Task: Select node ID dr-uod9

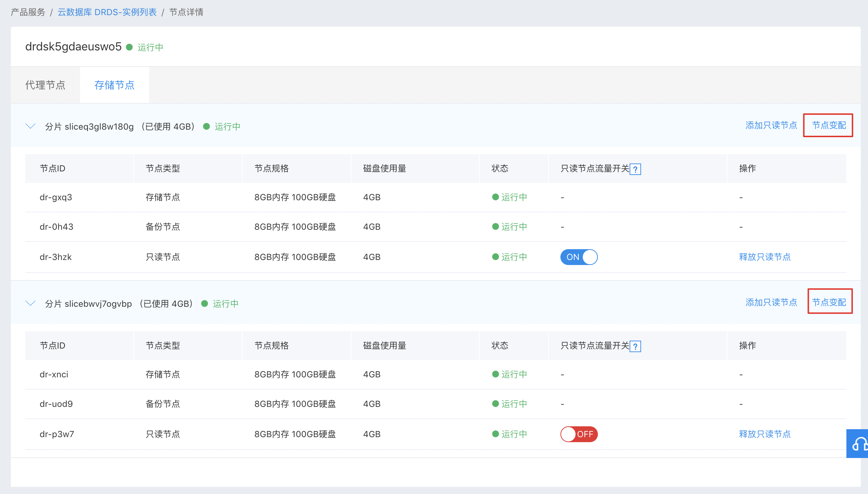Action: (56, 404)
